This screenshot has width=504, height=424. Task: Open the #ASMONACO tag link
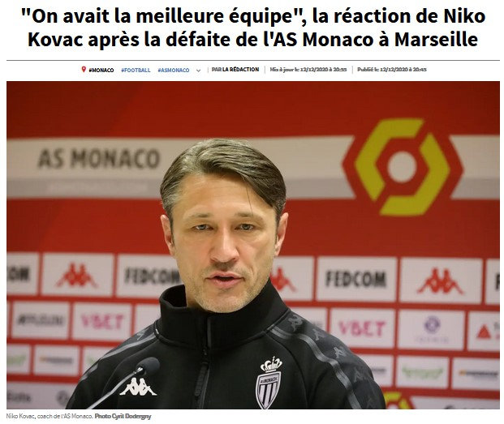pyautogui.click(x=173, y=70)
